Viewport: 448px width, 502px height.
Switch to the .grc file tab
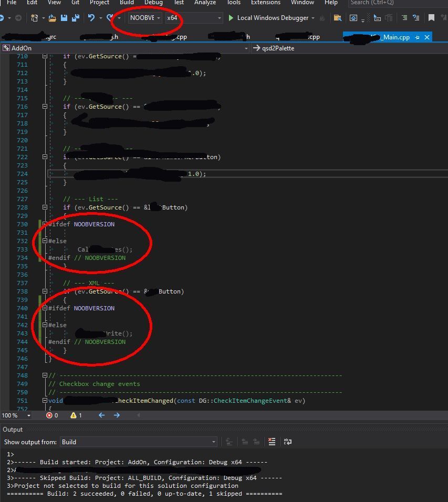pos(29,37)
